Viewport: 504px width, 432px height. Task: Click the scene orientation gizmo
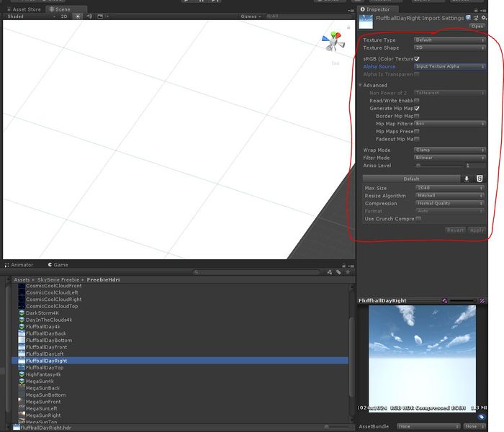coord(333,42)
